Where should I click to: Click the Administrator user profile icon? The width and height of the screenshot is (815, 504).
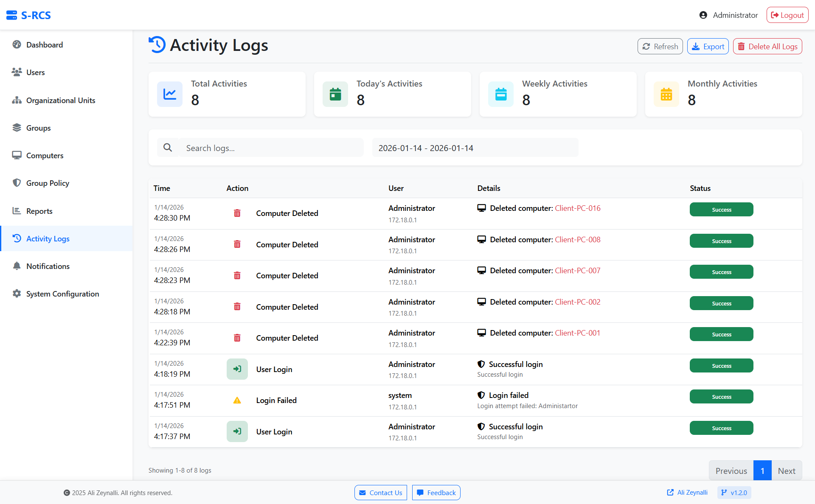pyautogui.click(x=703, y=14)
